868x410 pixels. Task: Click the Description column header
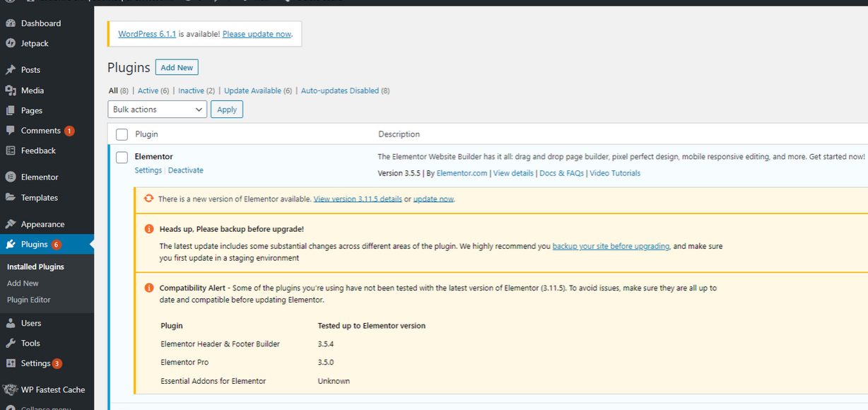pos(399,134)
